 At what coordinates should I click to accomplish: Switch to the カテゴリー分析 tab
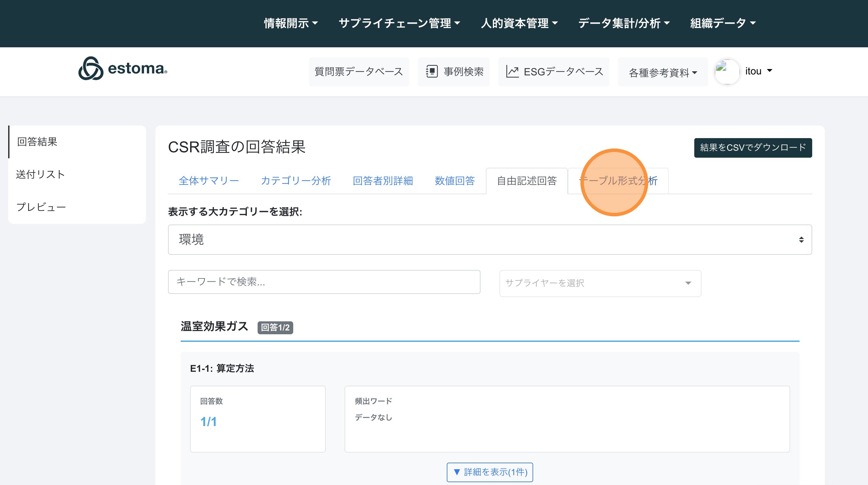296,181
